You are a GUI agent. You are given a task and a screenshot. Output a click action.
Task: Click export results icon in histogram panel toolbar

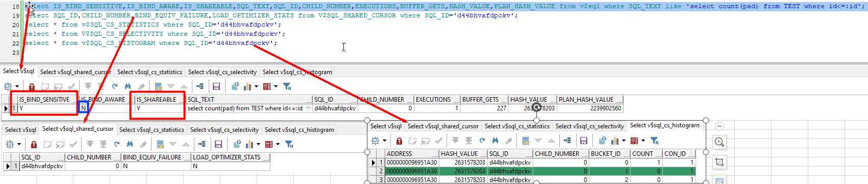coord(603,141)
